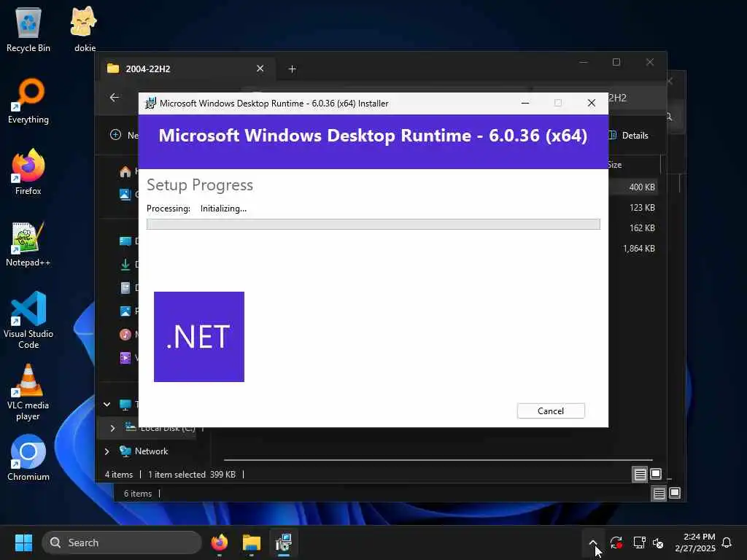This screenshot has width=747, height=560.
Task: Minimize the .NET Runtime Installer window
Action: point(525,103)
